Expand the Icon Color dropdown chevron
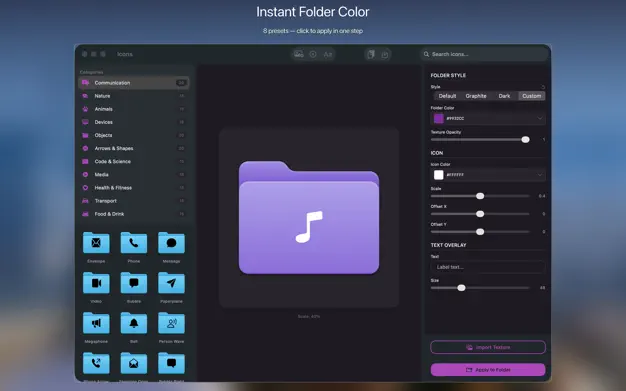 539,175
